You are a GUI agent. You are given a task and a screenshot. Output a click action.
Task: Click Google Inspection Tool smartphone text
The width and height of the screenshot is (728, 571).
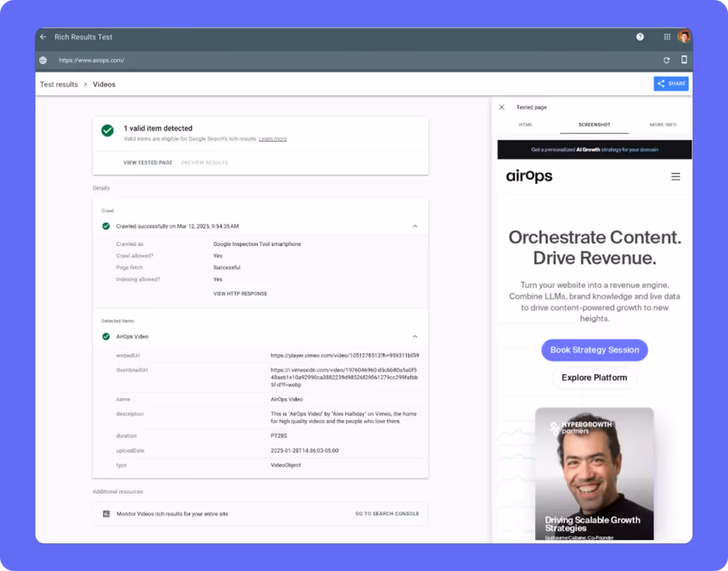tap(257, 244)
